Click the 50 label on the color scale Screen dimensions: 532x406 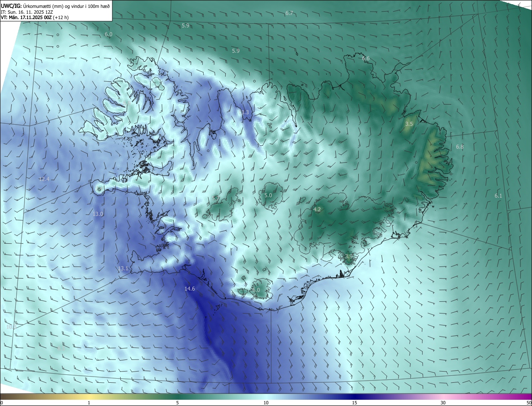point(529,403)
